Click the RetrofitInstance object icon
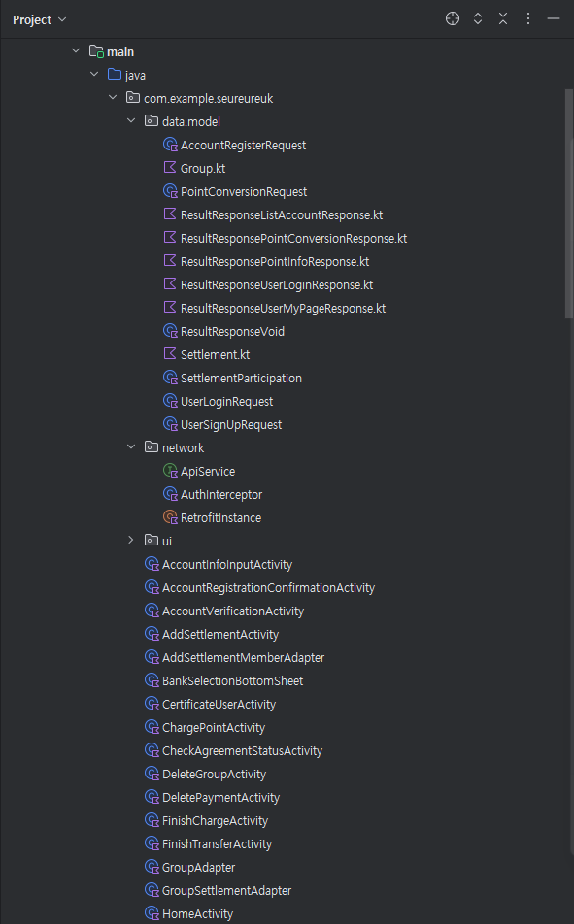The image size is (574, 924). [x=171, y=517]
